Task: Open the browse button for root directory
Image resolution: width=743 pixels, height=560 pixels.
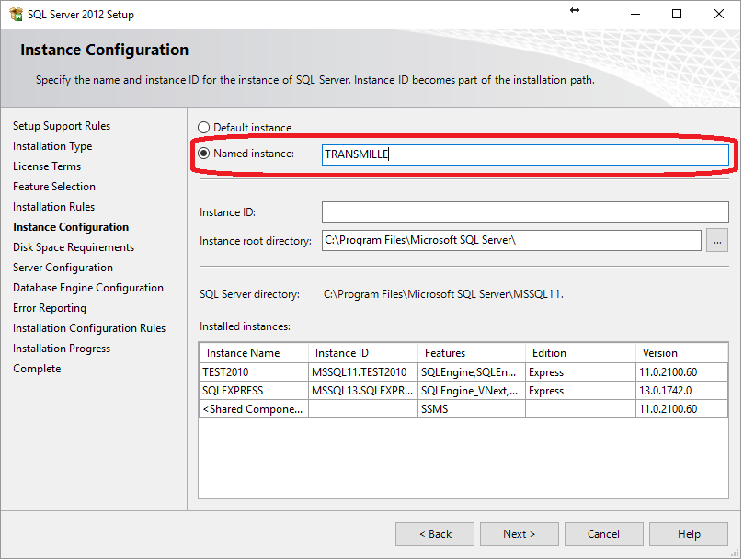Action: point(717,240)
